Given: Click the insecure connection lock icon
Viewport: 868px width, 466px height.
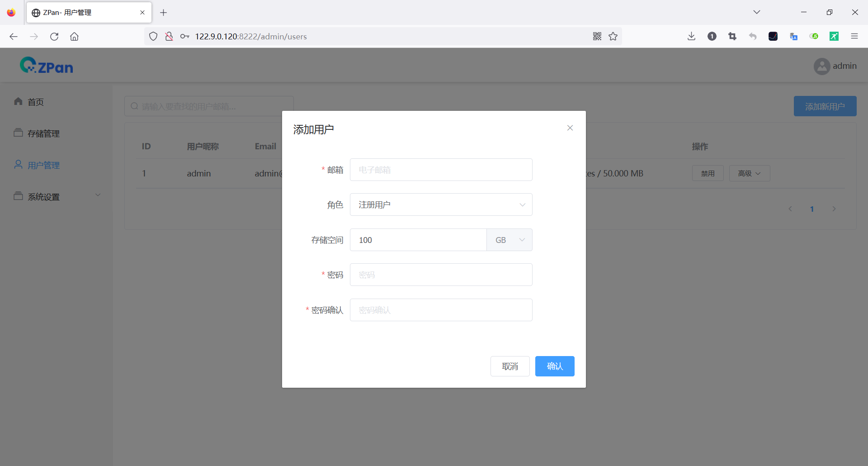Looking at the screenshot, I should [x=169, y=36].
